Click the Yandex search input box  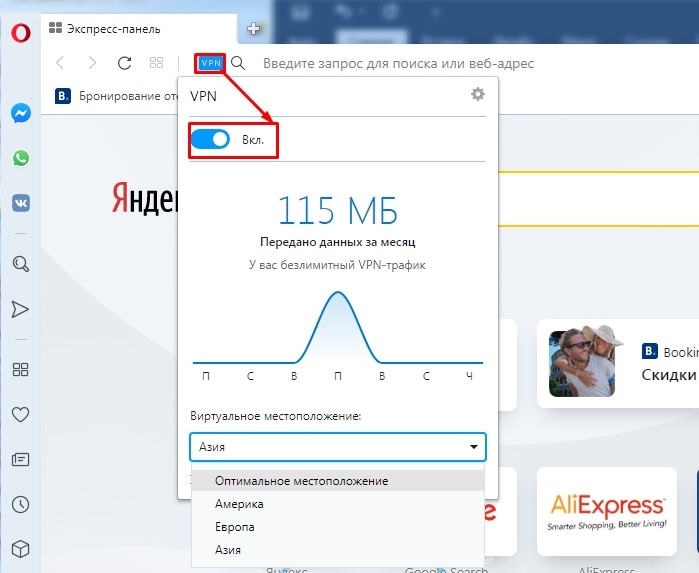point(598,199)
